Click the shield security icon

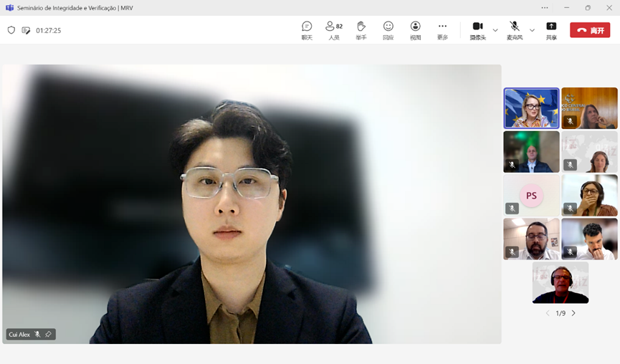pos(11,30)
